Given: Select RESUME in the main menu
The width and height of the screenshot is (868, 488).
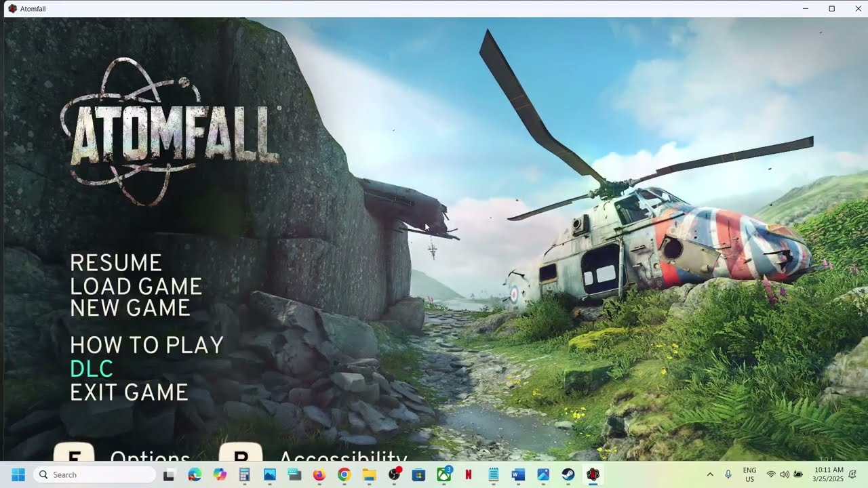Looking at the screenshot, I should coord(116,263).
